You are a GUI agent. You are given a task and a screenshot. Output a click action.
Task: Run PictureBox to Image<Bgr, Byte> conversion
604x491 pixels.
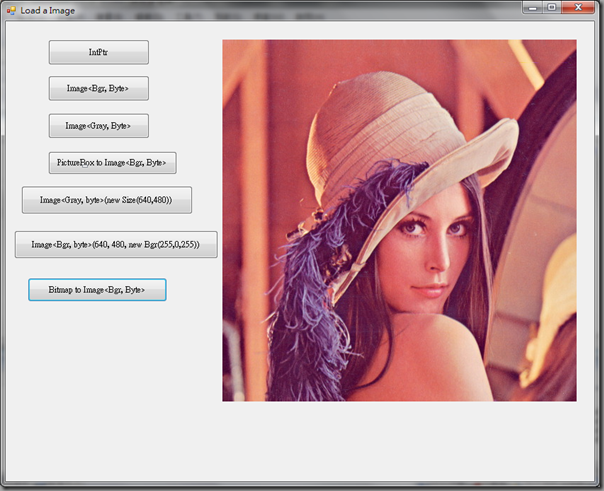(x=112, y=163)
